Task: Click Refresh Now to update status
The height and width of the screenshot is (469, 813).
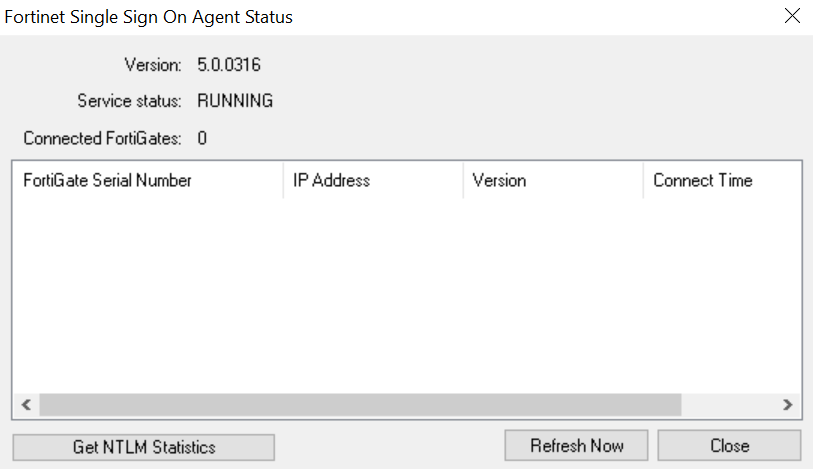Action: click(576, 446)
